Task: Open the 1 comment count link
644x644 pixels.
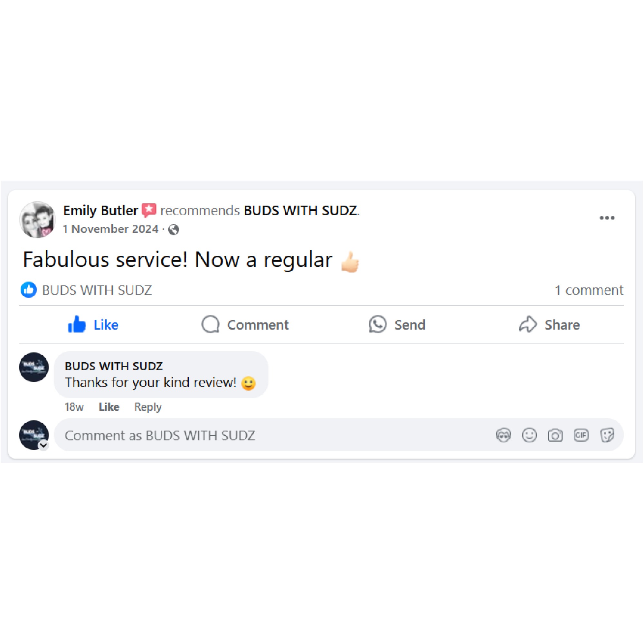Action: (589, 290)
